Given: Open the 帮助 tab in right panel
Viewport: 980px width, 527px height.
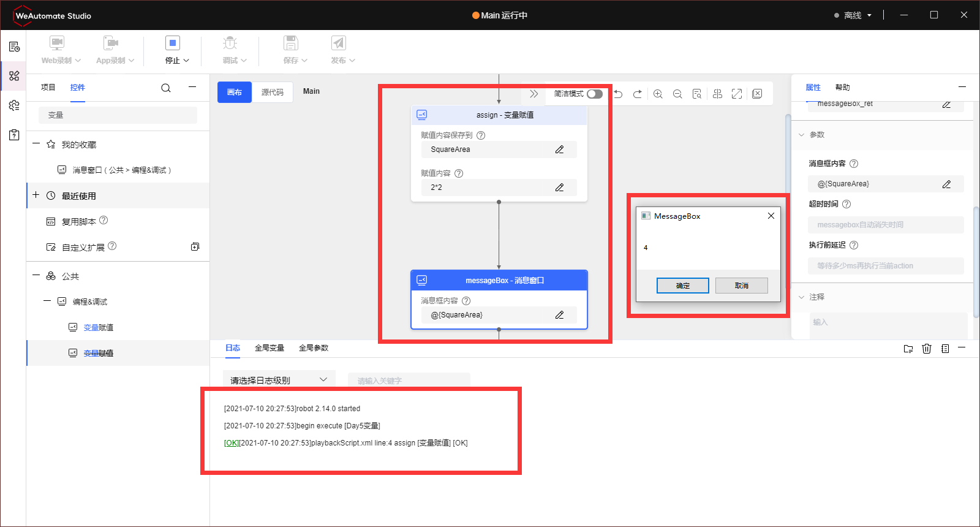Looking at the screenshot, I should click(843, 88).
